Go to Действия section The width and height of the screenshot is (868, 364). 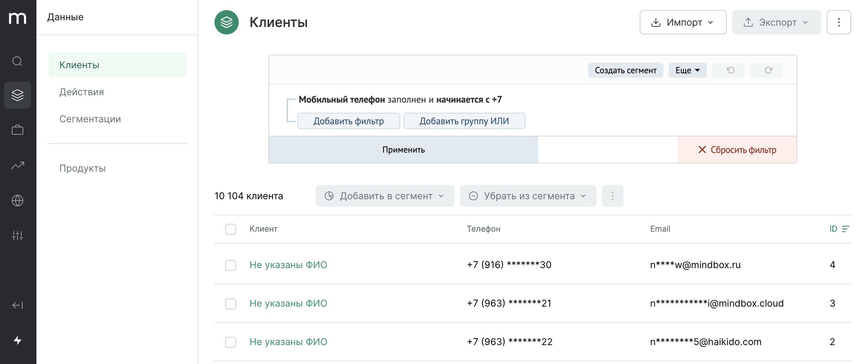pyautogui.click(x=82, y=92)
